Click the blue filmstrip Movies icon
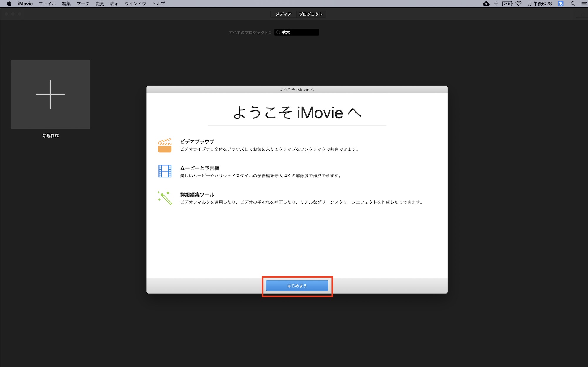The width and height of the screenshot is (588, 367). 165,171
